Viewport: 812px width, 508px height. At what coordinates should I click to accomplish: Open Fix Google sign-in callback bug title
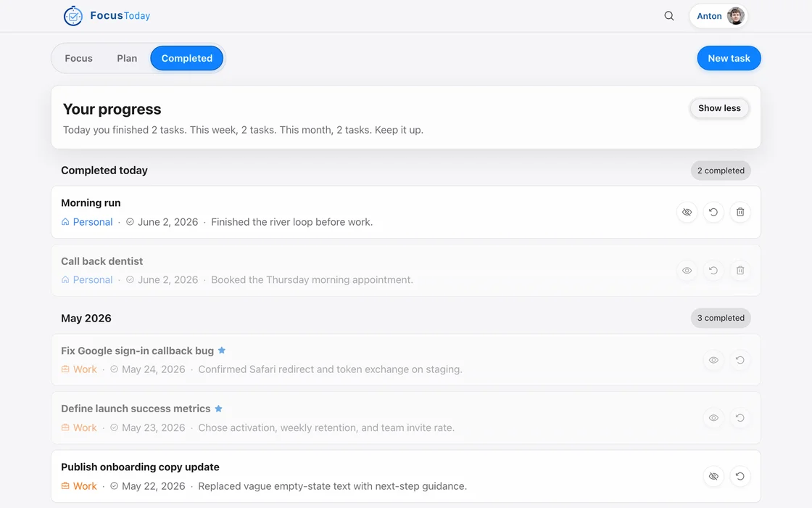137,351
